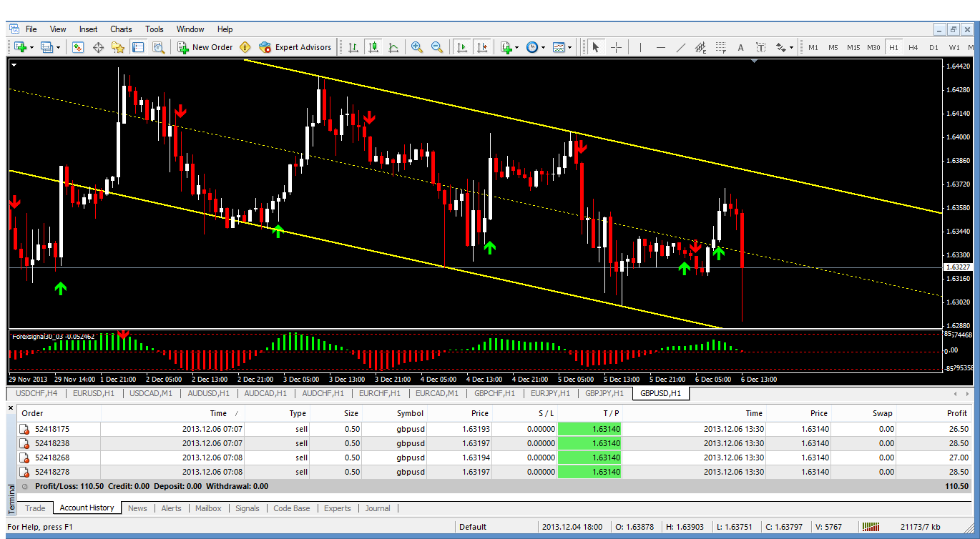Sort history by Order column header
This screenshot has height=539, width=980.
32,413
